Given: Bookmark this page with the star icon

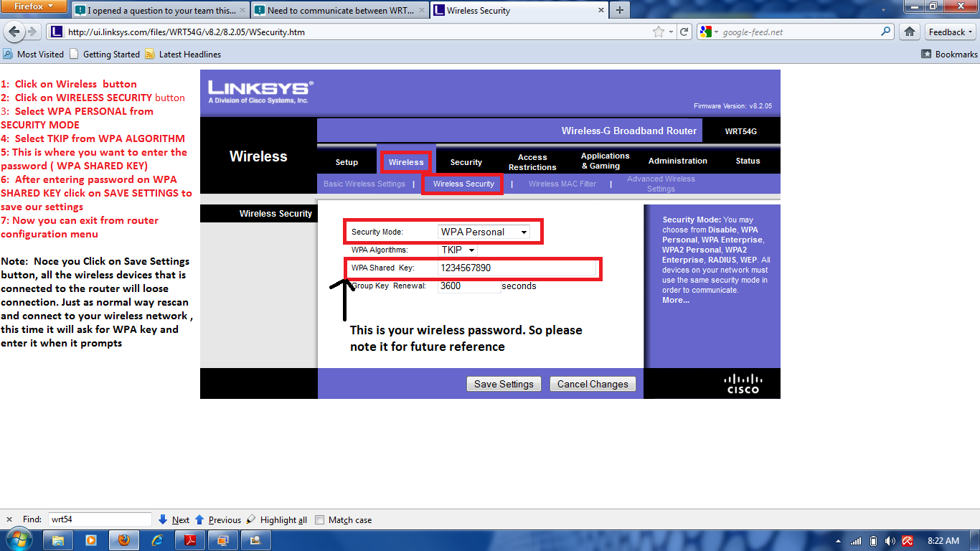Looking at the screenshot, I should coord(659,32).
